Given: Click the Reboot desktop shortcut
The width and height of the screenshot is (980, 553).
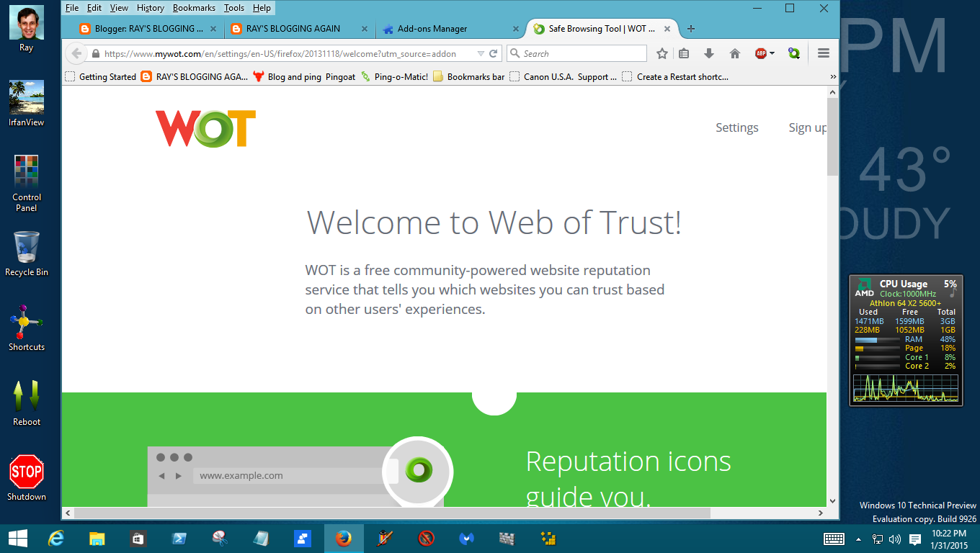Looking at the screenshot, I should pos(27,403).
